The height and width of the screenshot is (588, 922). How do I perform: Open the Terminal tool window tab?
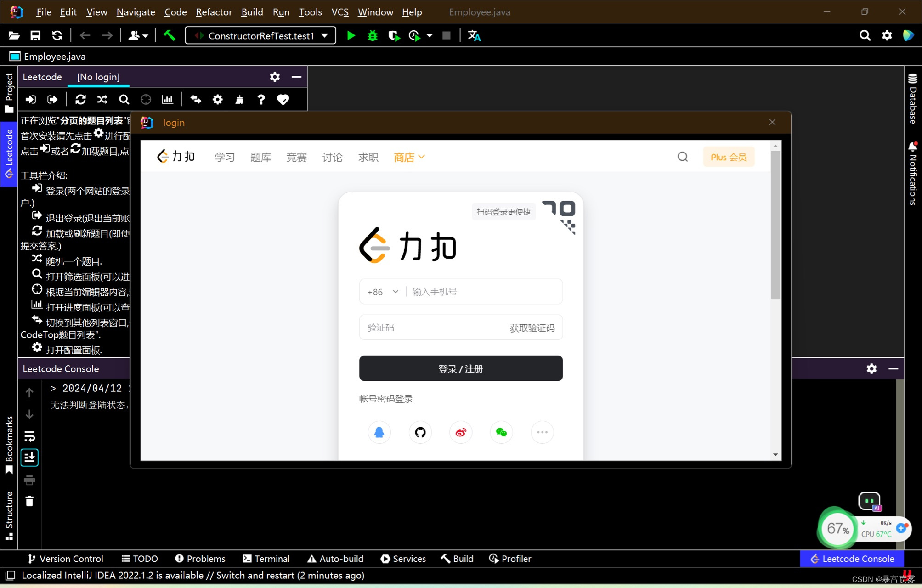(x=266, y=559)
